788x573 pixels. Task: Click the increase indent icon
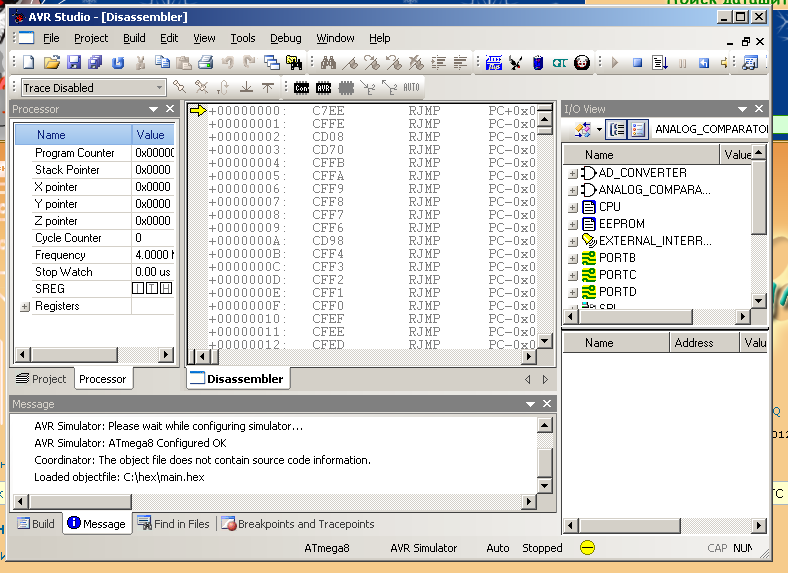coord(439,62)
